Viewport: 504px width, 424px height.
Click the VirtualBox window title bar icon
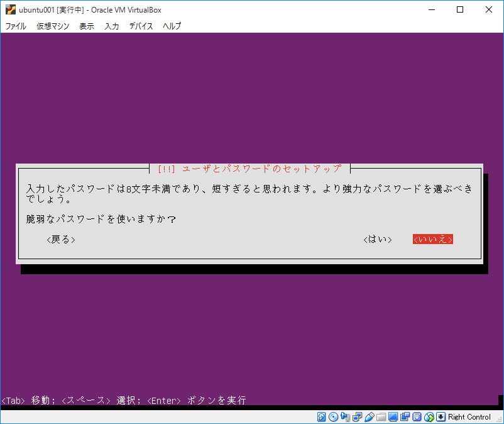coord(8,9)
